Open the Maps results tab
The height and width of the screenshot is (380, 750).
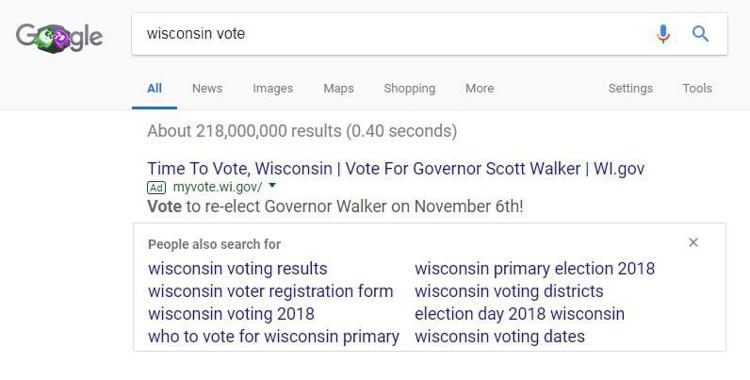click(338, 89)
